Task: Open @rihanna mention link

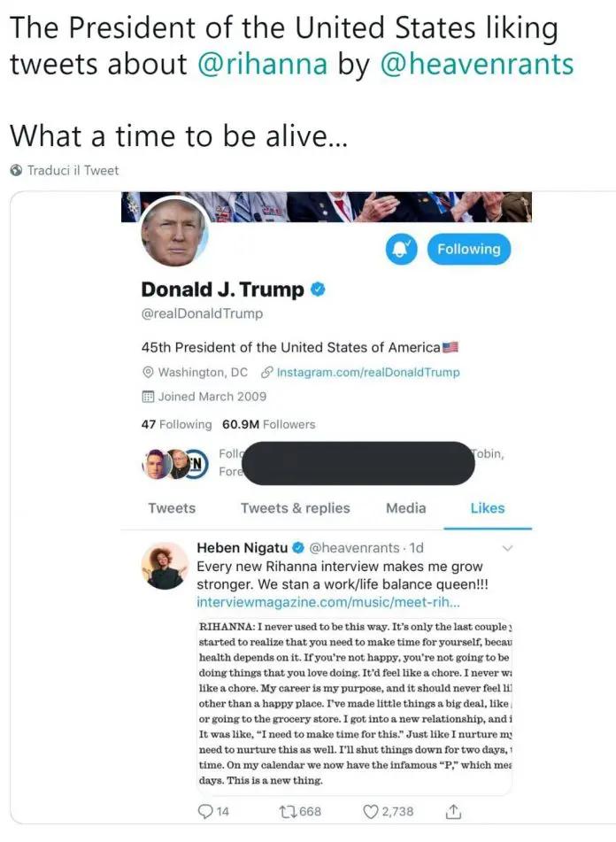Action: click(262, 64)
